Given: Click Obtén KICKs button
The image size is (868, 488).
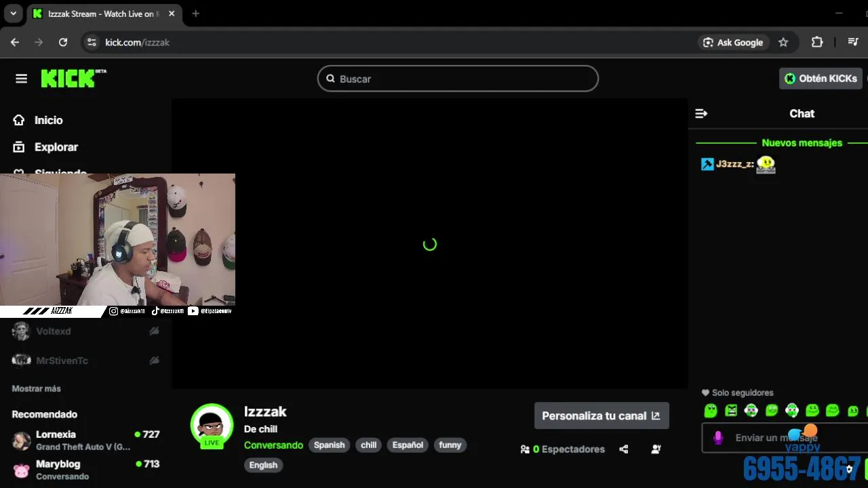Looking at the screenshot, I should coord(821,79).
